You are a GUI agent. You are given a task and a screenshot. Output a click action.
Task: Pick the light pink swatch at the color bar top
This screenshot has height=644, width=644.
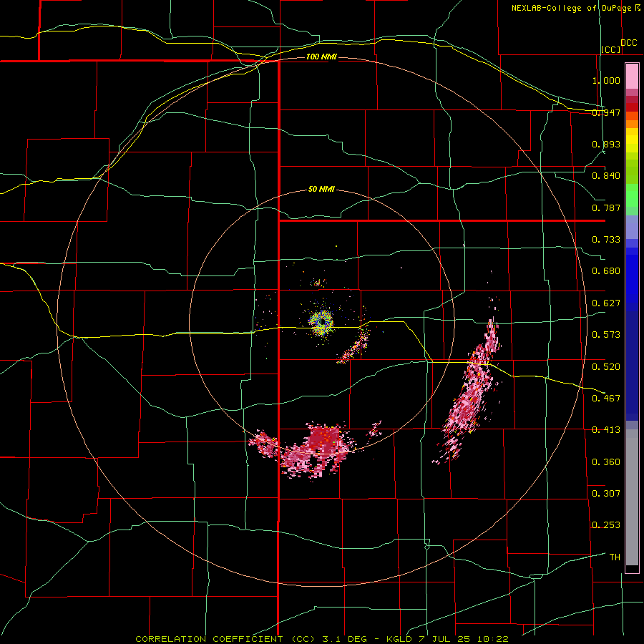coord(632,76)
